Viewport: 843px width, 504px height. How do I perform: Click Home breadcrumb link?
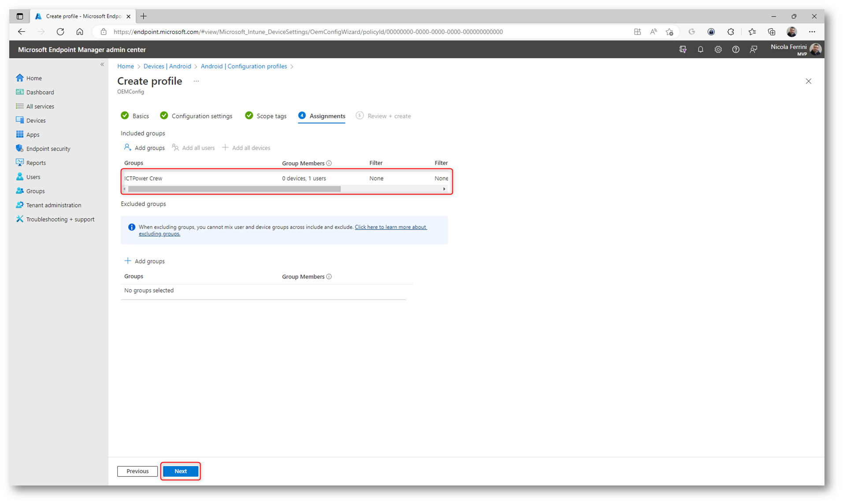(126, 66)
